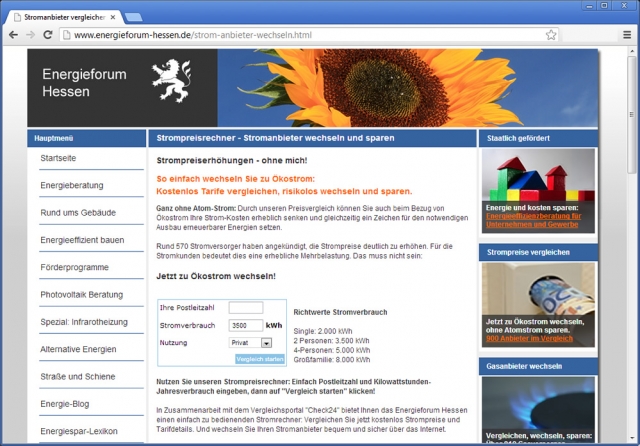This screenshot has height=446, width=640.
Task: Go to Alternative Energien
Action: 78,350
